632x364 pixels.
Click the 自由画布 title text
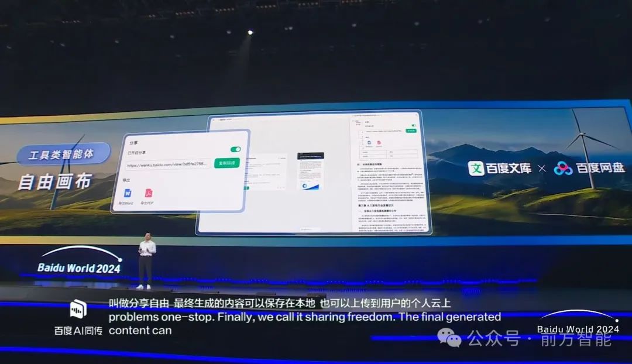[x=55, y=182]
